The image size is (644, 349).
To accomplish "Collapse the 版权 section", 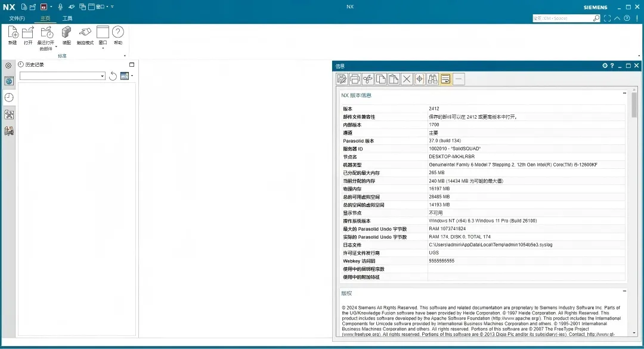I will [x=624, y=291].
